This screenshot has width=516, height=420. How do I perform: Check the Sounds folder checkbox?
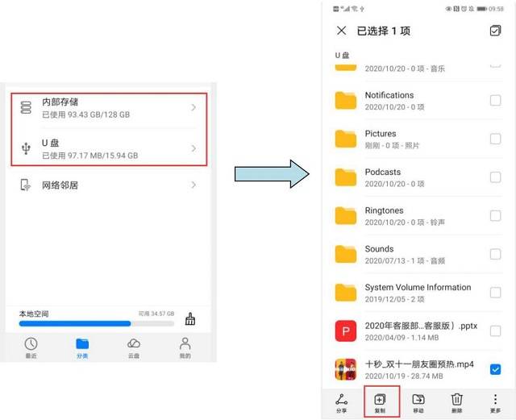pyautogui.click(x=495, y=254)
